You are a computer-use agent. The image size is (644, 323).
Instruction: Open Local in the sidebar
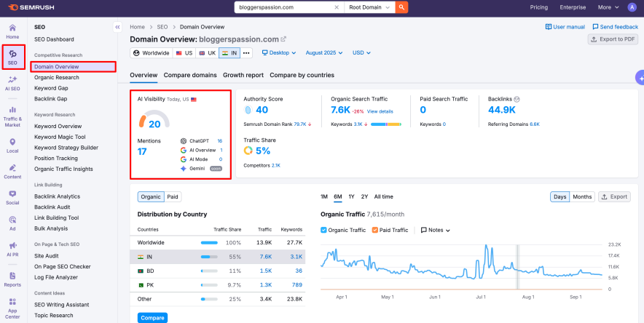(x=12, y=146)
